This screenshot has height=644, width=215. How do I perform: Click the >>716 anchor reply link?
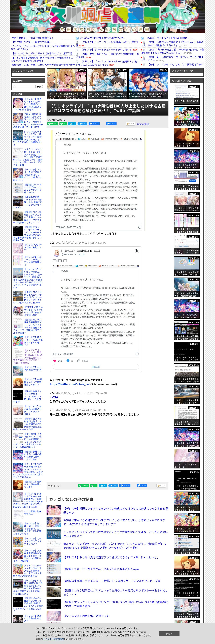point(54,397)
